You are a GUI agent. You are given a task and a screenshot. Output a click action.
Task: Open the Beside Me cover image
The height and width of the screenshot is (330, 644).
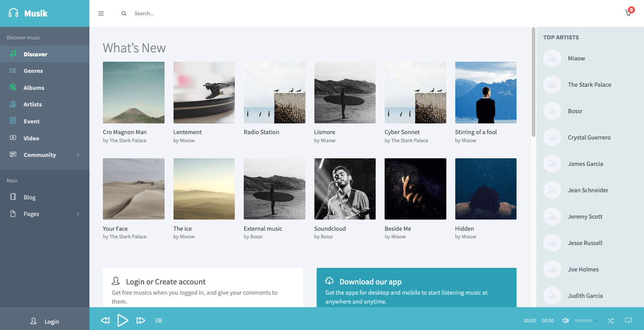pyautogui.click(x=415, y=189)
